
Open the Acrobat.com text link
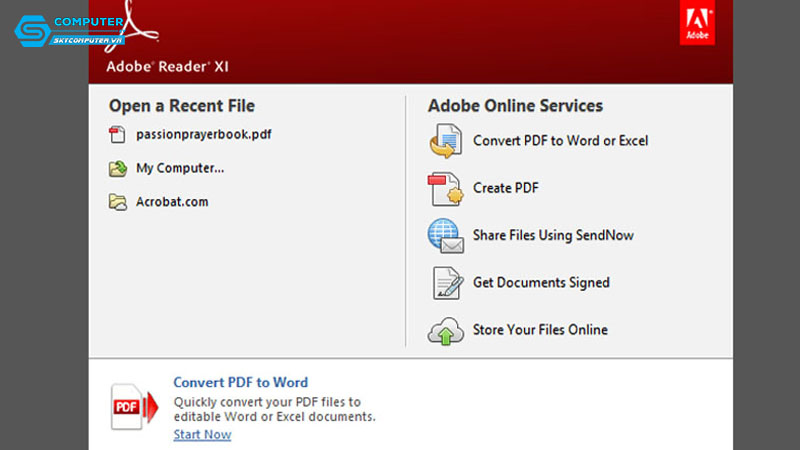click(x=172, y=202)
